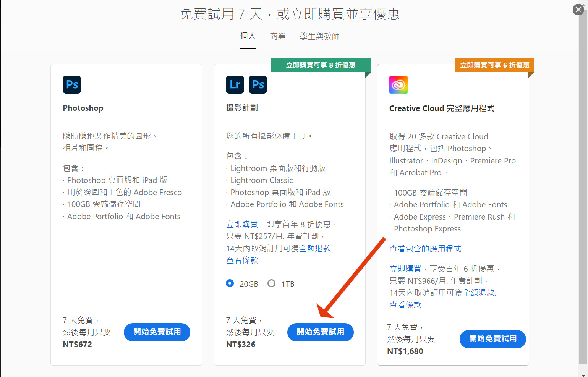Select the 1TB storage option
The width and height of the screenshot is (588, 377).
tap(271, 283)
